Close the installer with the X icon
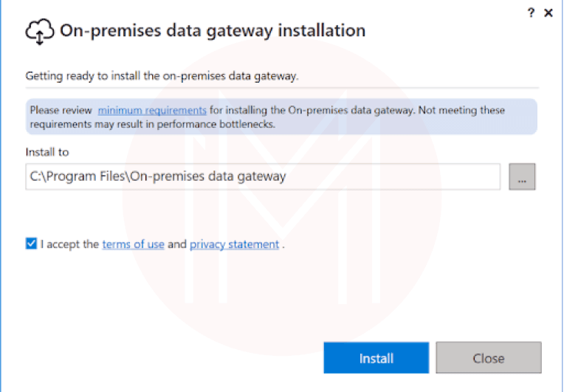This screenshot has height=392, width=564. [x=548, y=13]
